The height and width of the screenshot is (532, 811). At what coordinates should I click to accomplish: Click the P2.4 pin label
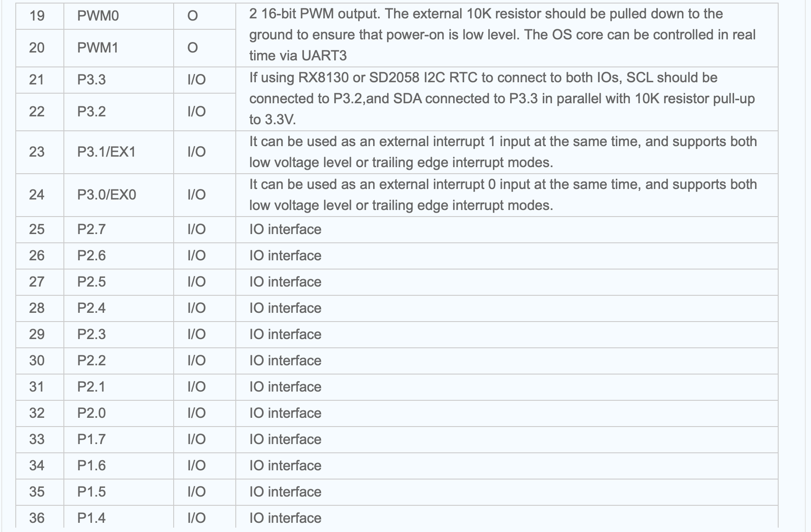[x=91, y=308]
